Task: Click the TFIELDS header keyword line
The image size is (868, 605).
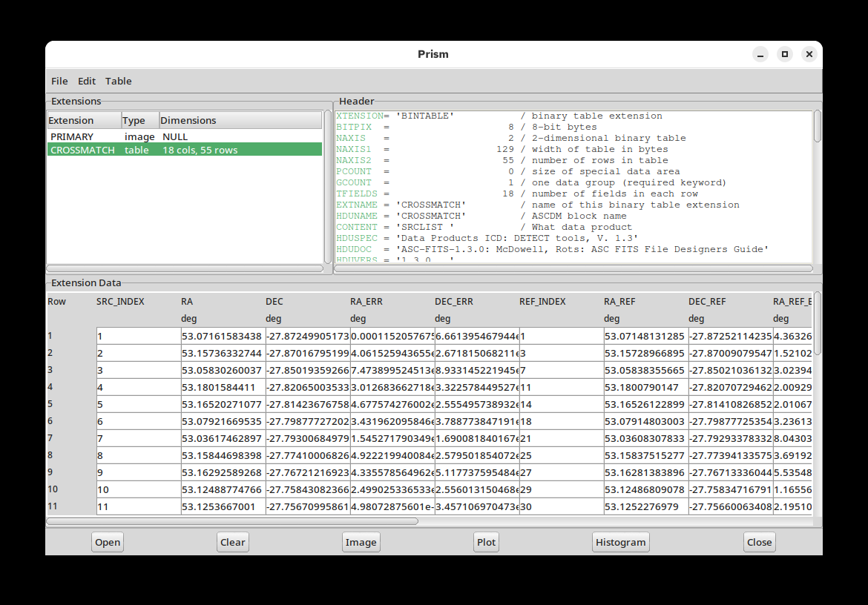Action: [517, 194]
